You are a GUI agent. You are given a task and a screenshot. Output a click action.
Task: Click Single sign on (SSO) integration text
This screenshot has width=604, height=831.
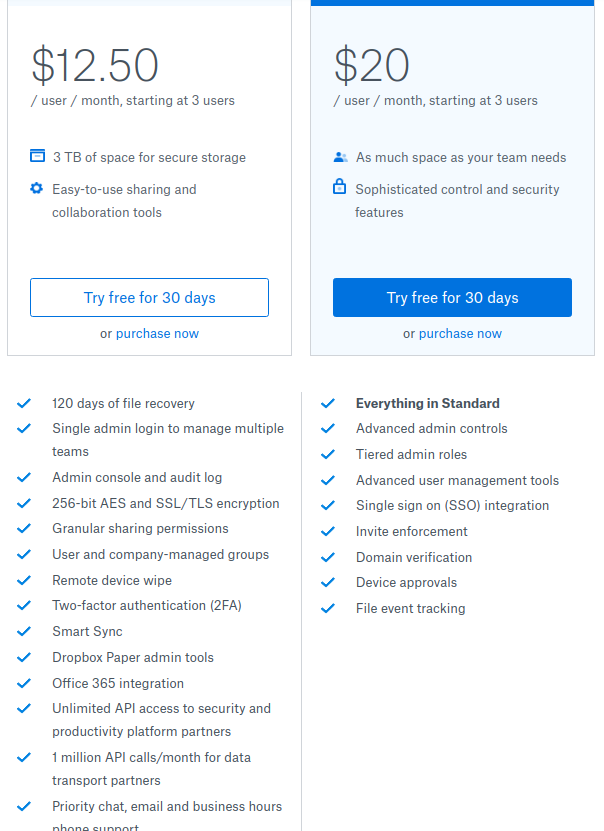452,506
